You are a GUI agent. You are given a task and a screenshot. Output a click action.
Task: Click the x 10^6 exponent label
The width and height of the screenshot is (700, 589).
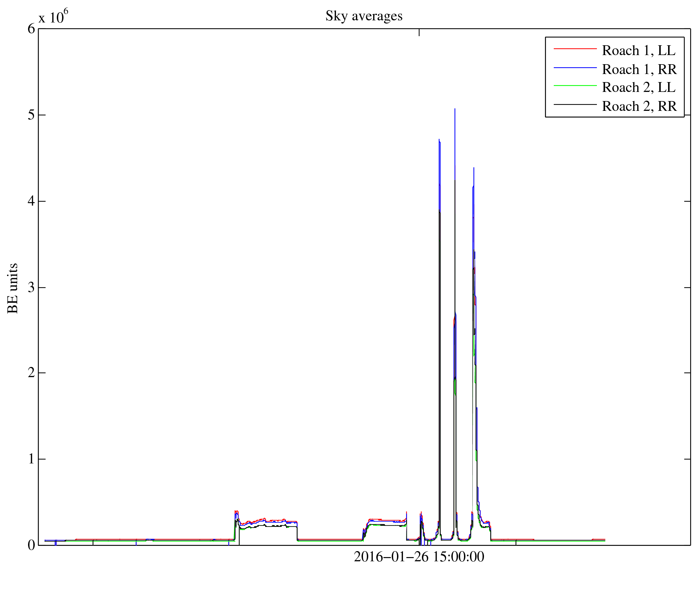click(x=53, y=16)
